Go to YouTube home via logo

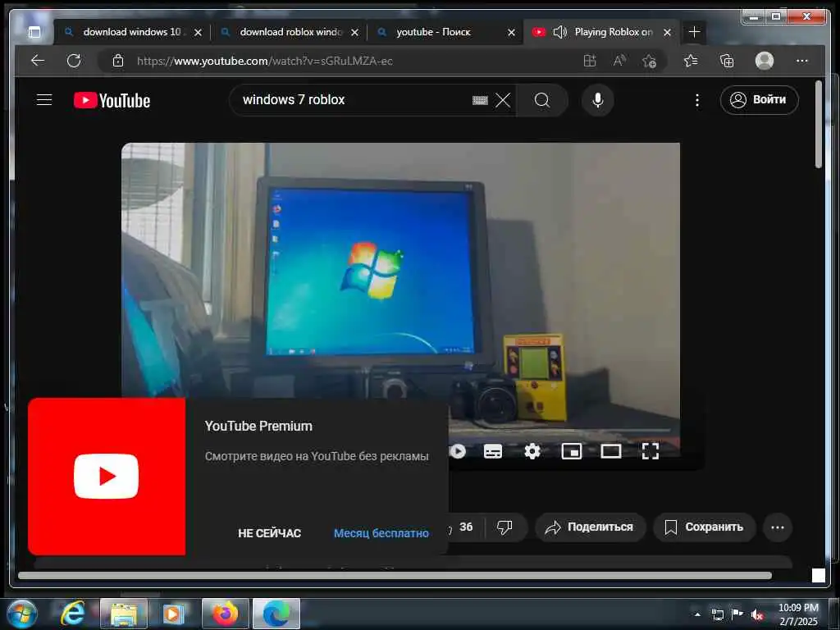click(112, 100)
